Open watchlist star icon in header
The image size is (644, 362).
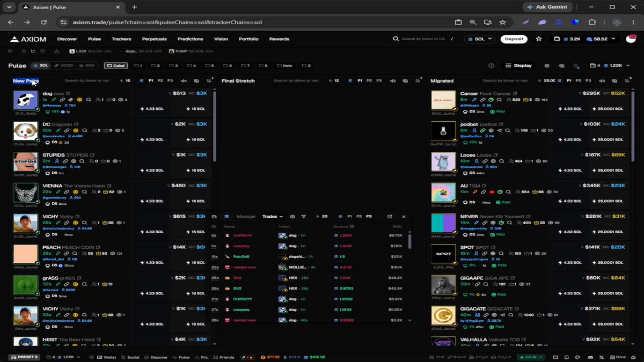point(539,39)
